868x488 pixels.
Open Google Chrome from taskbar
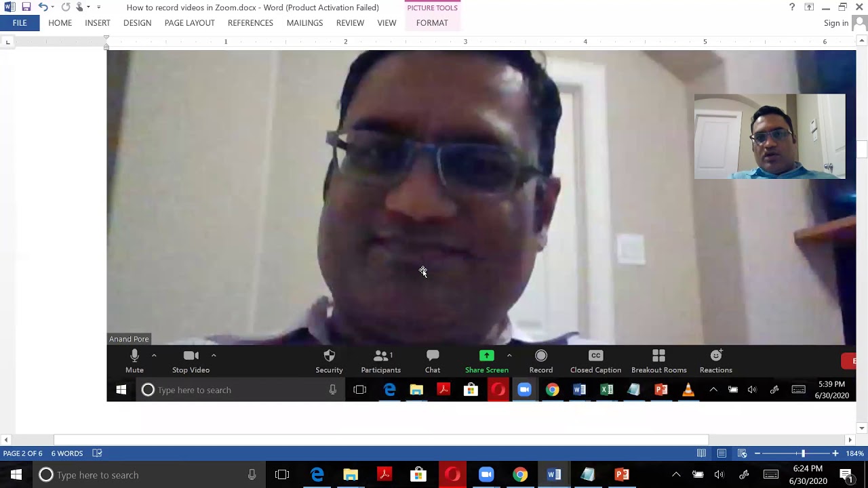(x=520, y=474)
